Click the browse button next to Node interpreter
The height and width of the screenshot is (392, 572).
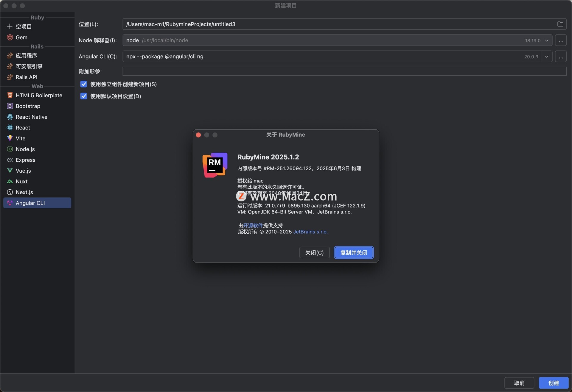click(x=561, y=40)
